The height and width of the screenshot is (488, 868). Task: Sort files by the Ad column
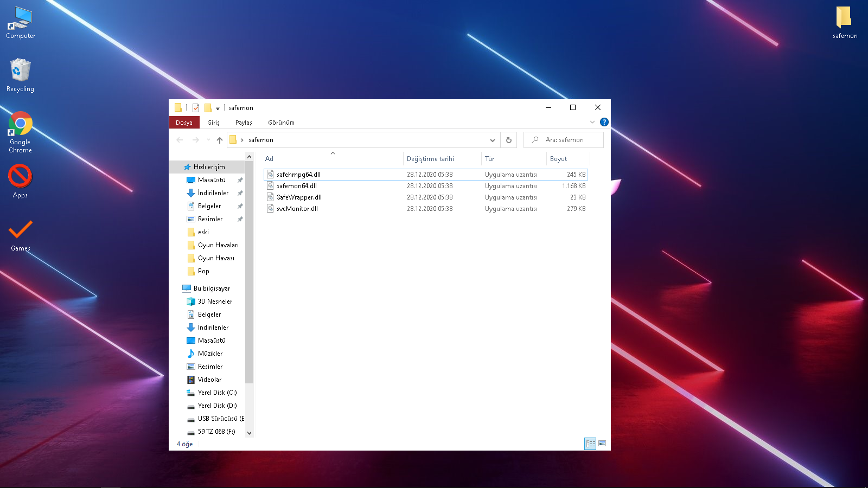(x=333, y=159)
